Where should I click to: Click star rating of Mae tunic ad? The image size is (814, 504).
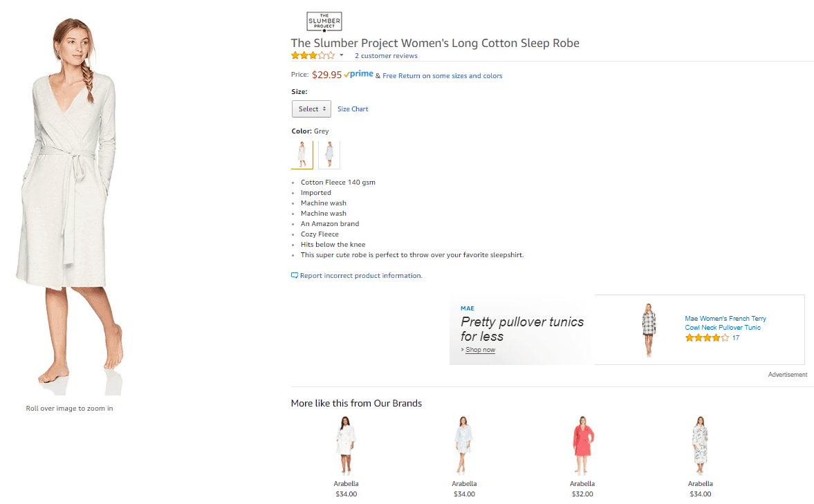707,338
